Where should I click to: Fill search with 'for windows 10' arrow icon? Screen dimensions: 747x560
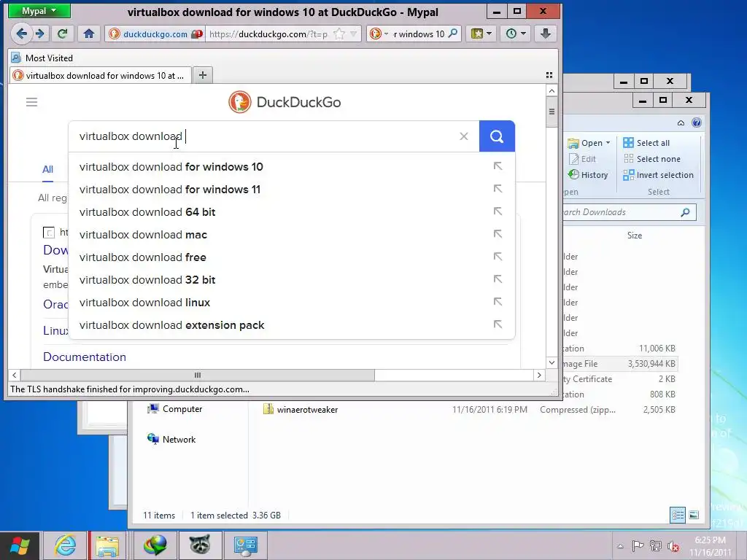click(x=498, y=166)
